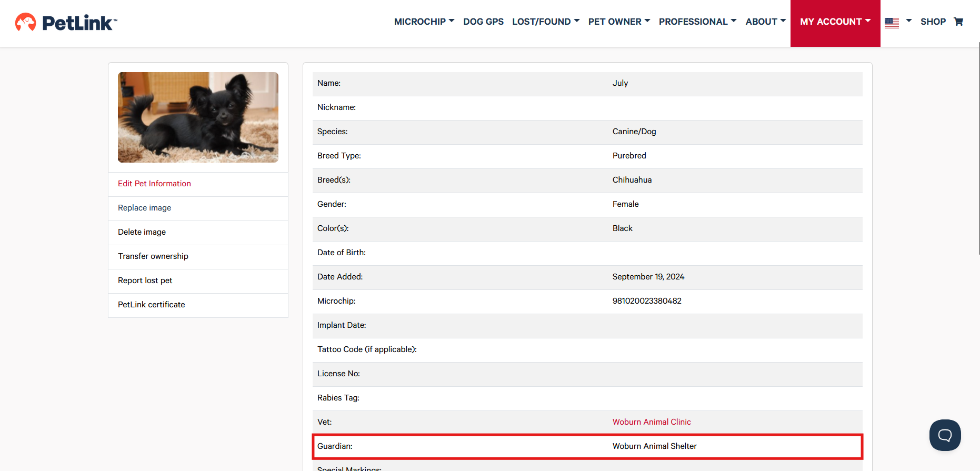This screenshot has height=471, width=980.
Task: Click the Tattoo Code (if applicable) label
Action: (367, 349)
